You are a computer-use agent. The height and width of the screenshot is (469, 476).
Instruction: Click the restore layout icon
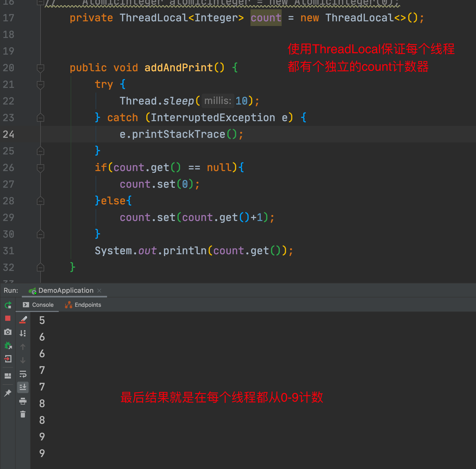click(x=8, y=376)
